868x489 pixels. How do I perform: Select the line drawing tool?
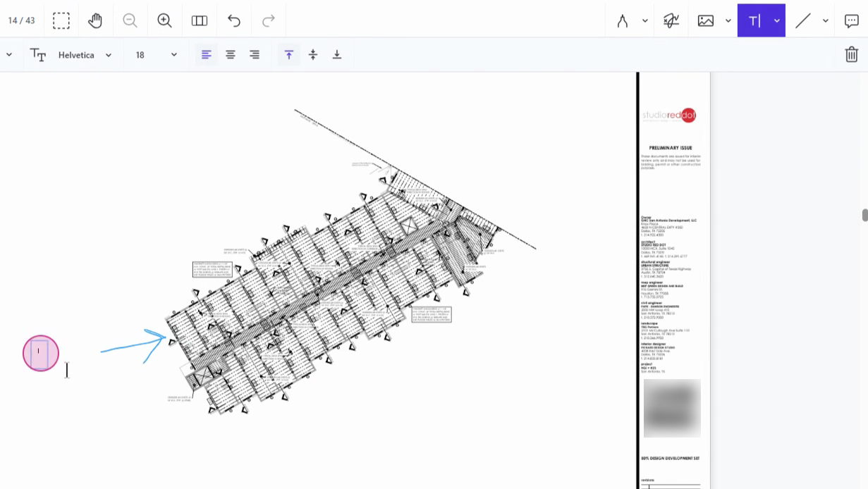pyautogui.click(x=803, y=21)
